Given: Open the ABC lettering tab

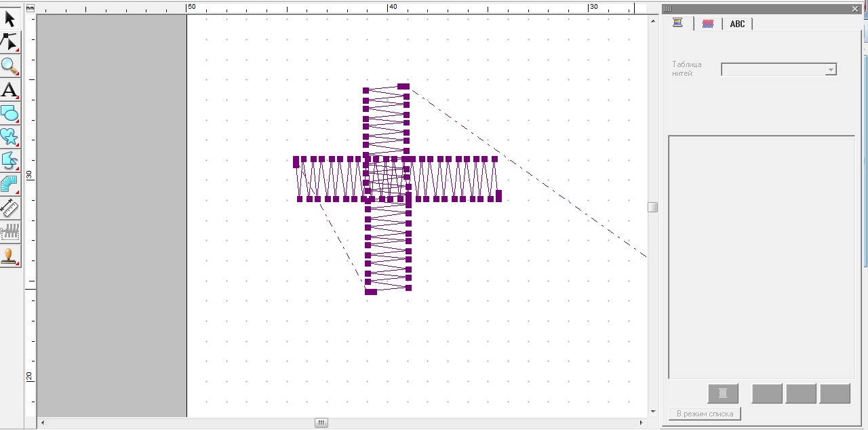Looking at the screenshot, I should click(737, 24).
